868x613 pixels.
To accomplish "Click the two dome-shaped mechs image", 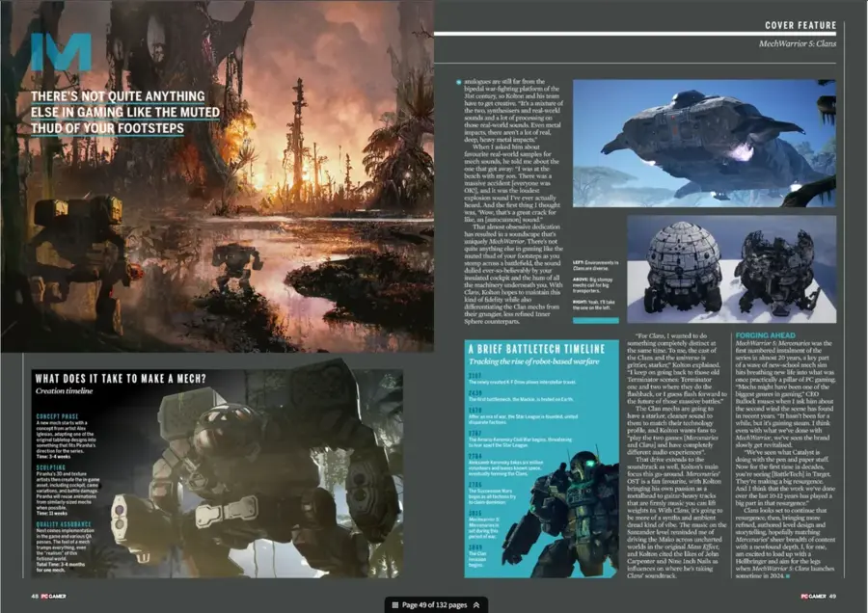I will click(731, 270).
